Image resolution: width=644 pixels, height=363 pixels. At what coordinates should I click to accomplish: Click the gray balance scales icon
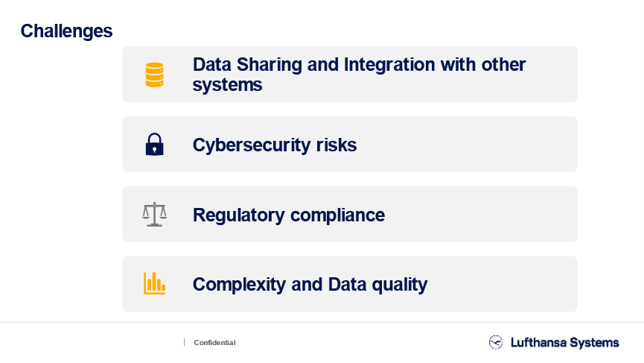coord(154,214)
